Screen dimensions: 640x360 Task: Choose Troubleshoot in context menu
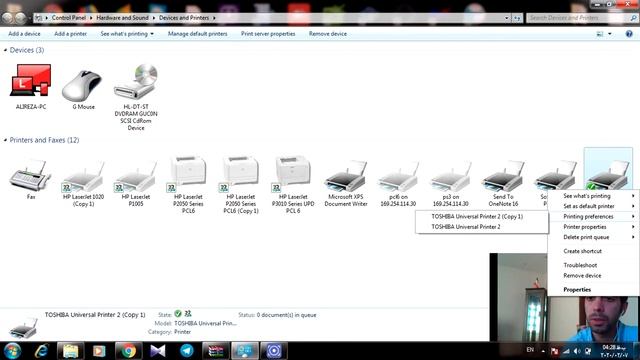point(593,265)
